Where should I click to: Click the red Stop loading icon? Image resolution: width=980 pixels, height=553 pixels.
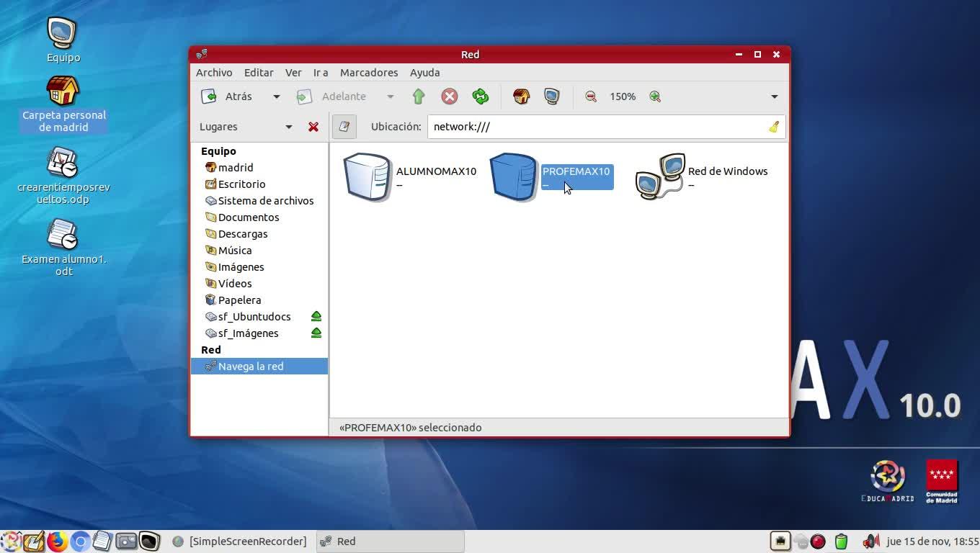450,96
